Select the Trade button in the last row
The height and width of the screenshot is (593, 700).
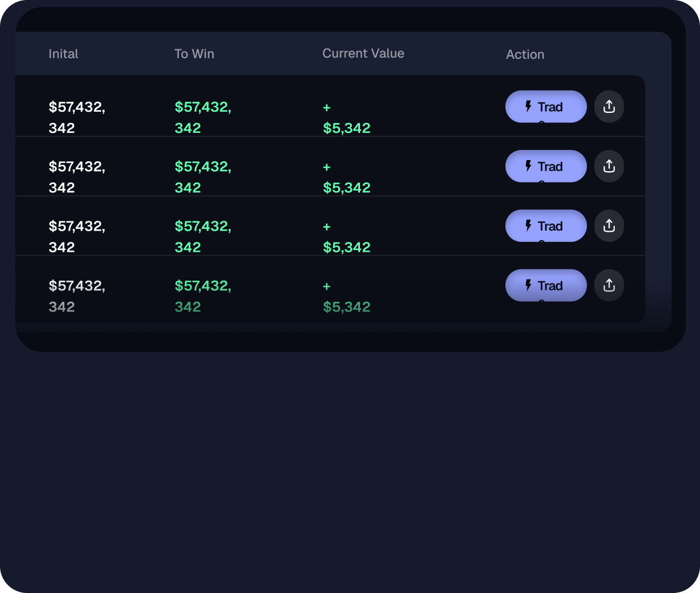pyautogui.click(x=545, y=285)
